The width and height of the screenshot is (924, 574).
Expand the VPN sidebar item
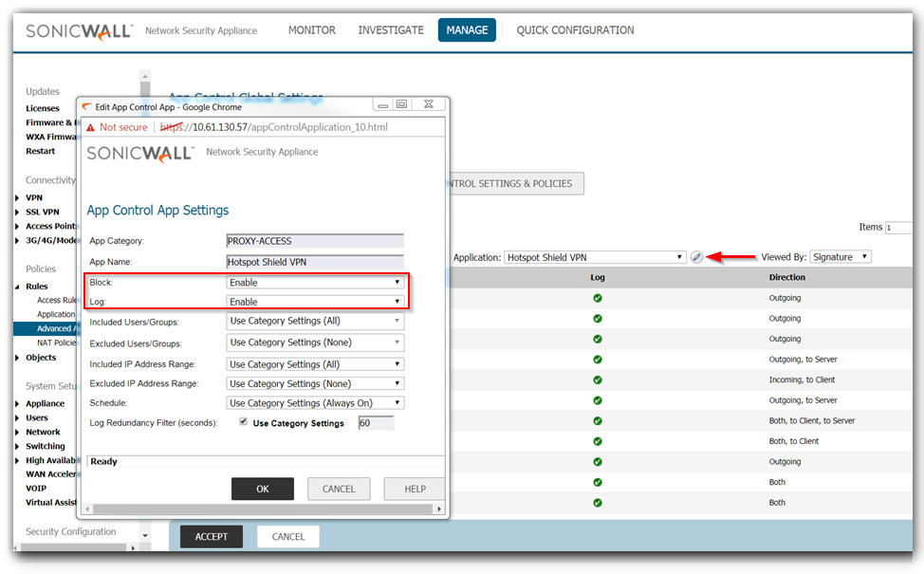17,198
